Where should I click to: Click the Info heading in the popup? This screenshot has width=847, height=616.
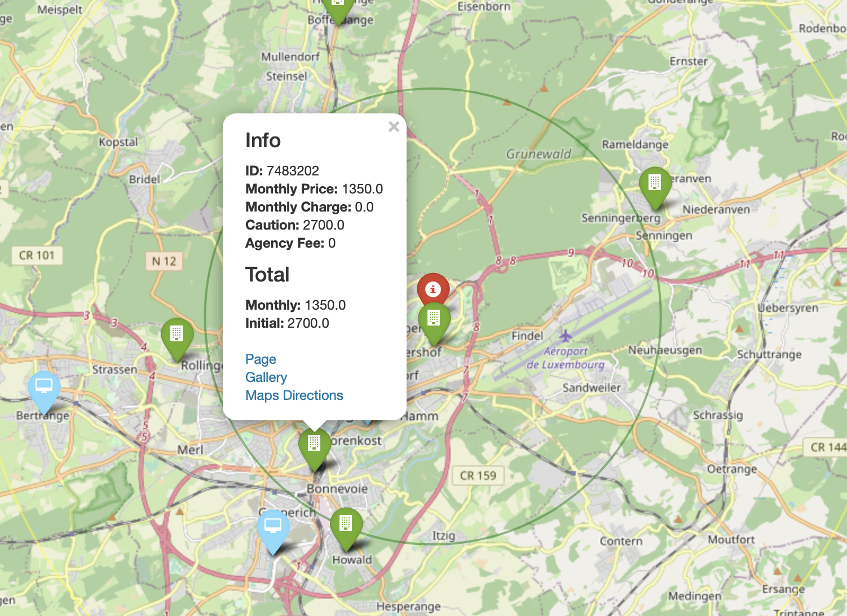[x=263, y=140]
